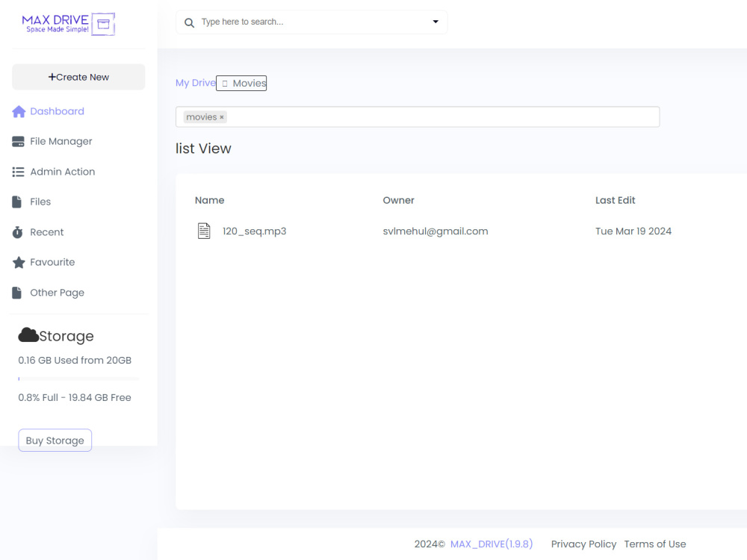The image size is (747, 560).
Task: Click the File Manager drive icon
Action: click(18, 141)
